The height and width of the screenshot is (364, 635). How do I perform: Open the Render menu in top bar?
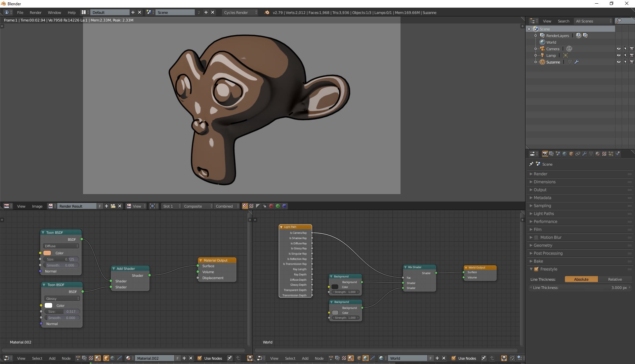35,12
